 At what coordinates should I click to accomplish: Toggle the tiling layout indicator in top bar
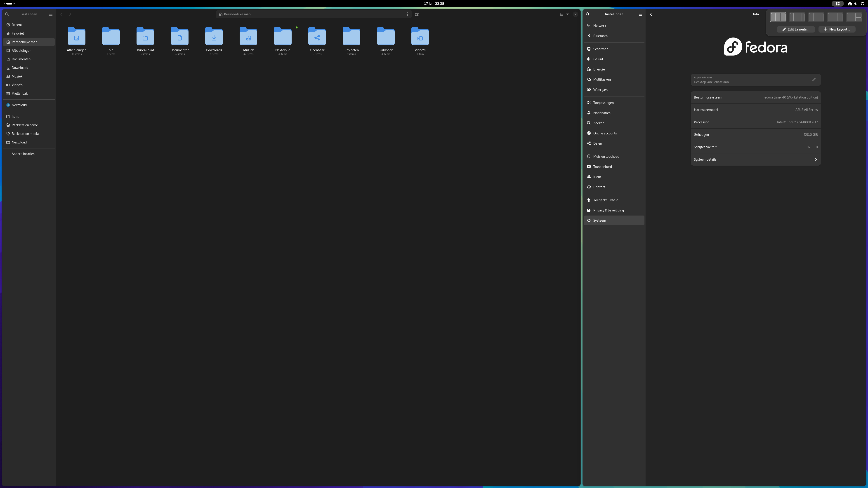coord(837,4)
